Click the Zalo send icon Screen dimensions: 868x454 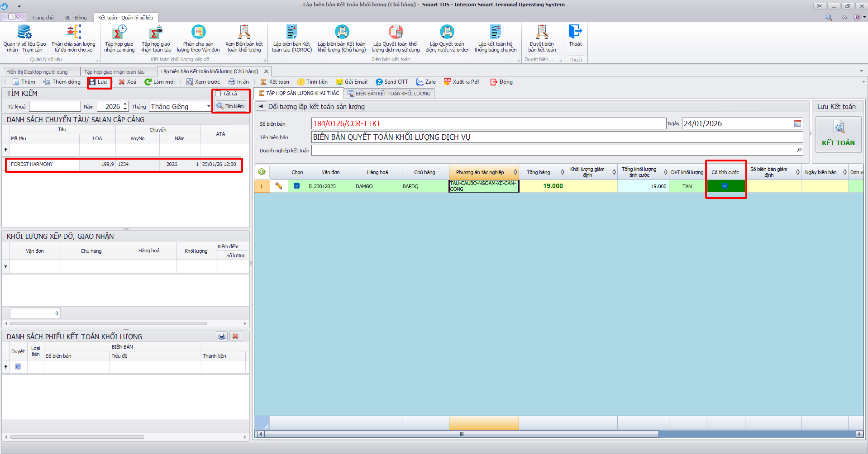click(x=420, y=82)
